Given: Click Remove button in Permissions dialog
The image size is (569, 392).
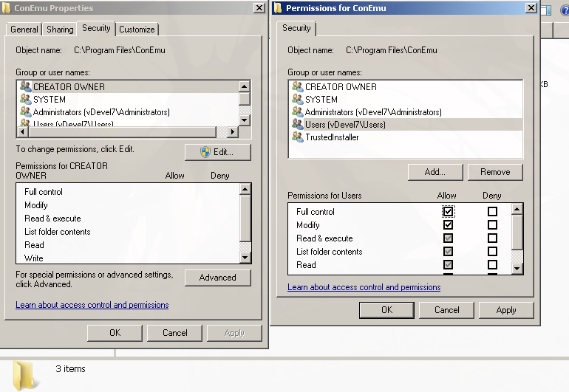Looking at the screenshot, I should pyautogui.click(x=495, y=172).
